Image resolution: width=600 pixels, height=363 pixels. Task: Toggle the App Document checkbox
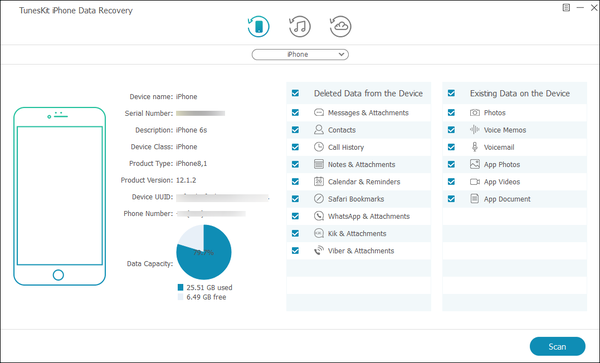(452, 199)
